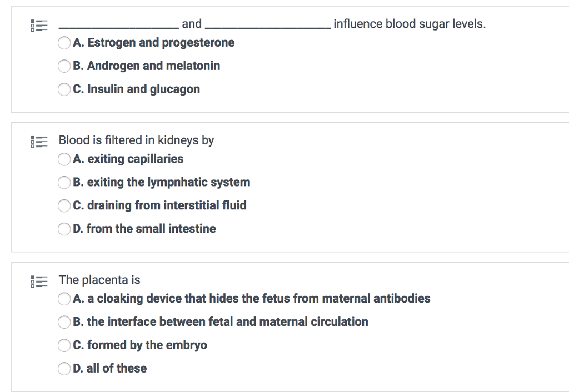The width and height of the screenshot is (569, 392).
Task: Select cloaking device answer for placenta question
Action: click(64, 299)
